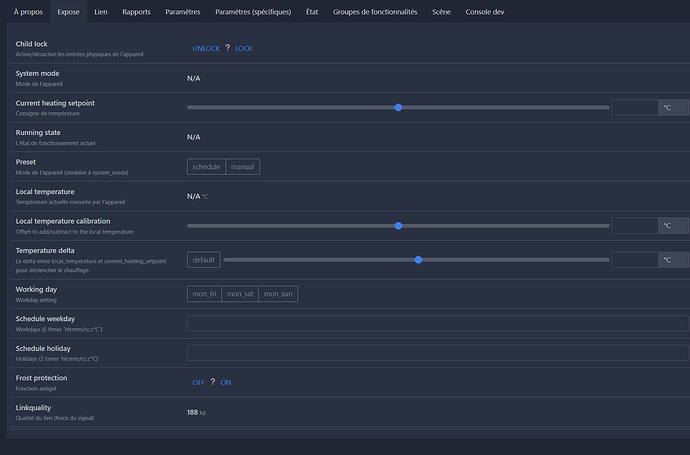Viewport: 690px width, 455px height.
Task: Turn Frost protection ON
Action: 226,382
